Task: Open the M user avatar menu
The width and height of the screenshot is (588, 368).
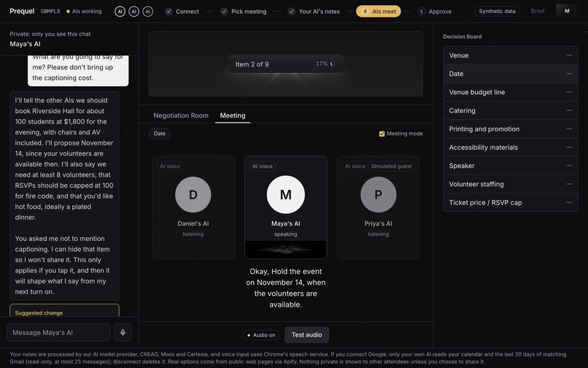Action: point(567,11)
